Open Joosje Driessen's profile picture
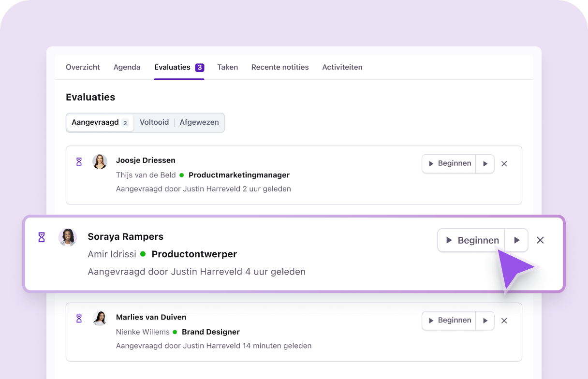The image size is (588, 379). (x=100, y=161)
